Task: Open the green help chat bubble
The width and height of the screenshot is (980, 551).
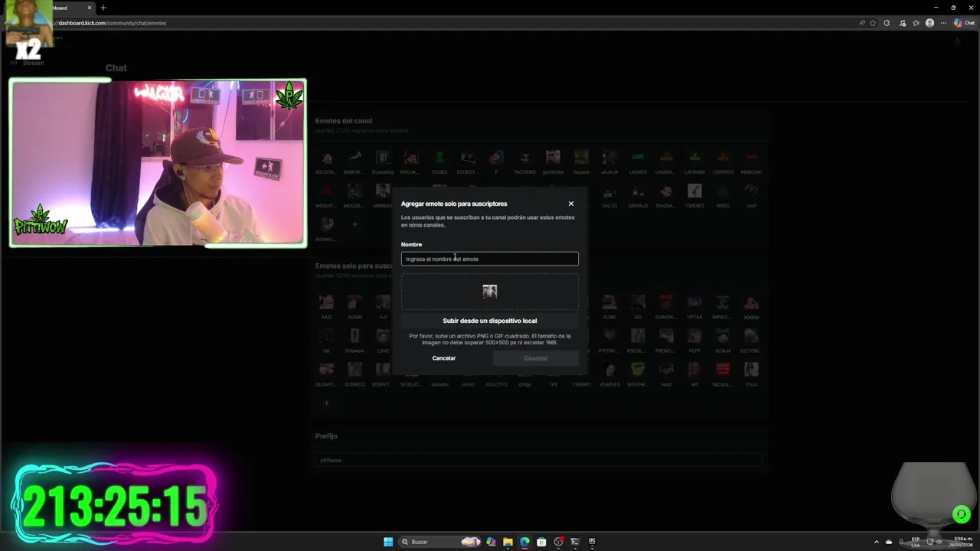Action: point(961,514)
